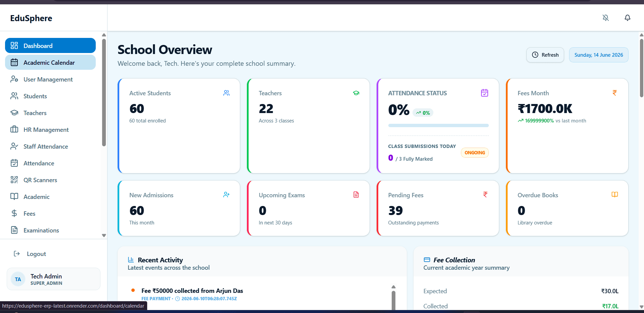Click the notification bell icon

click(627, 18)
